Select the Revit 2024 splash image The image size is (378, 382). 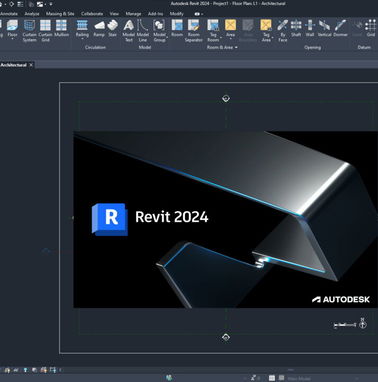(x=226, y=220)
